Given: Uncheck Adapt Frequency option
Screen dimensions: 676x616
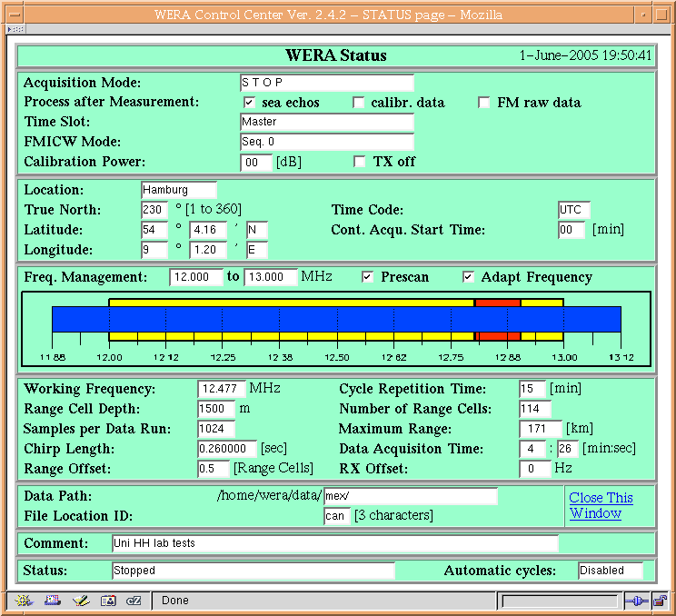Looking at the screenshot, I should (468, 277).
